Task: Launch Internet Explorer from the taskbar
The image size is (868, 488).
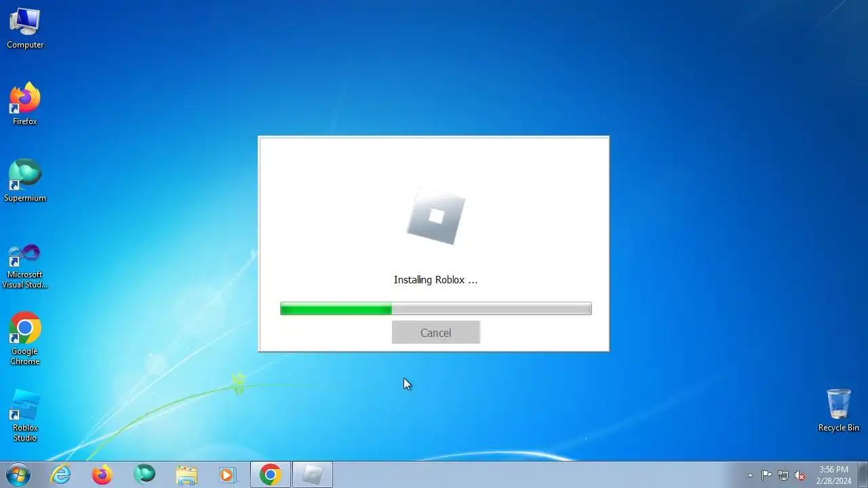Action: coord(61,475)
